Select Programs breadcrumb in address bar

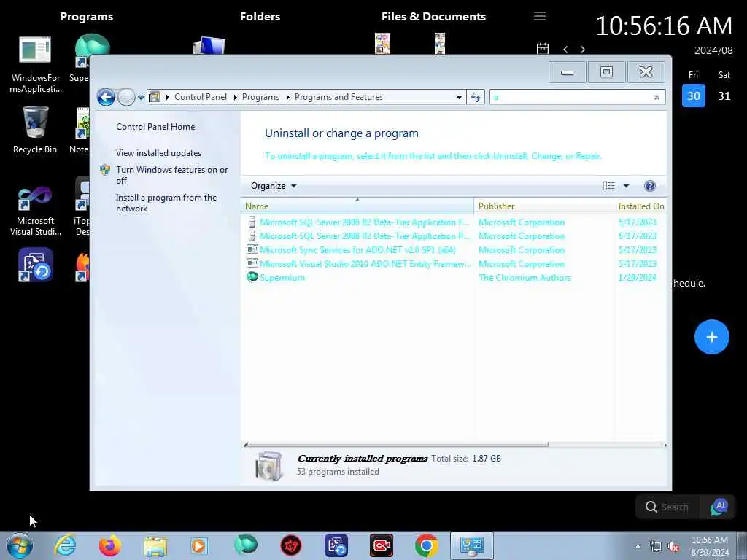tap(260, 97)
